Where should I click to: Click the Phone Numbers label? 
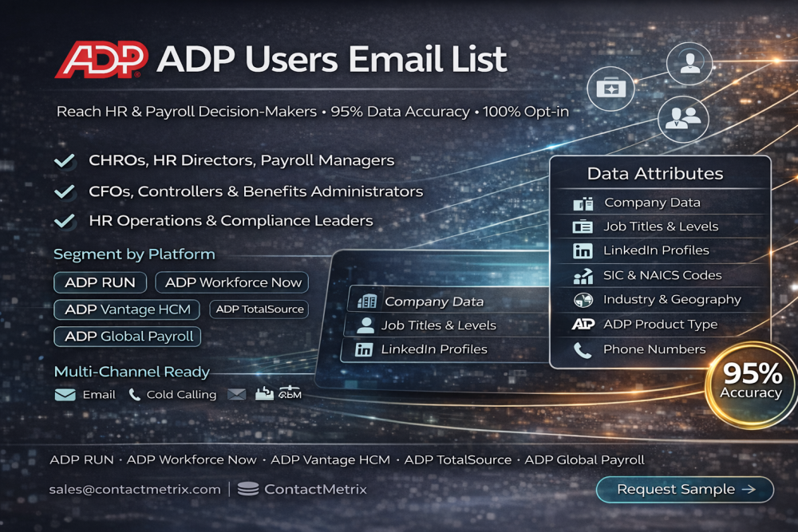coord(654,349)
